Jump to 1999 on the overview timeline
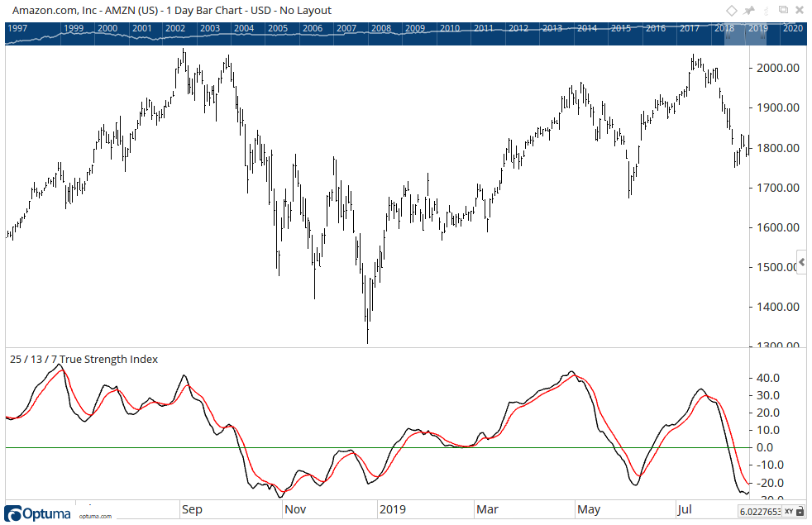Image resolution: width=812 pixels, height=525 pixels. pos(74,28)
